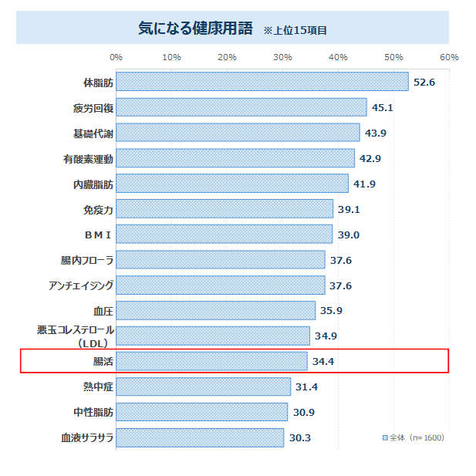
Task: Click the chart title 気になる健康用語
Action: click(194, 29)
